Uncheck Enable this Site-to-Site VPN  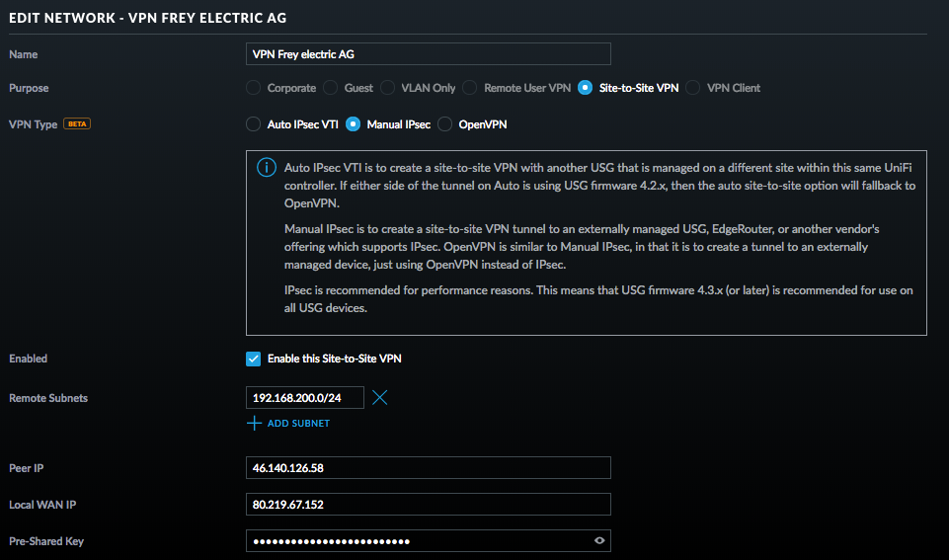[254, 359]
